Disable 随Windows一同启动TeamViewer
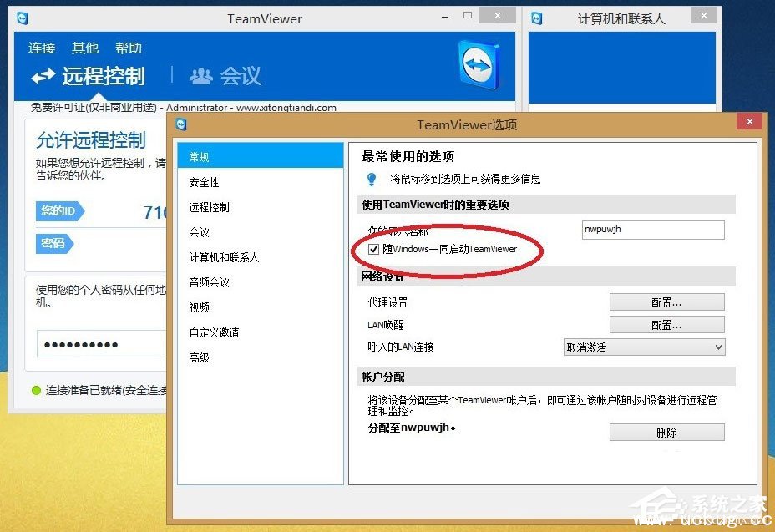 click(373, 249)
